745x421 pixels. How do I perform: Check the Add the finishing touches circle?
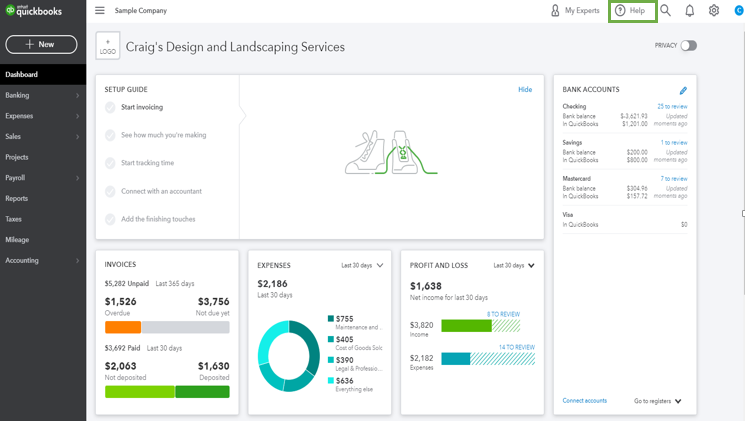110,219
